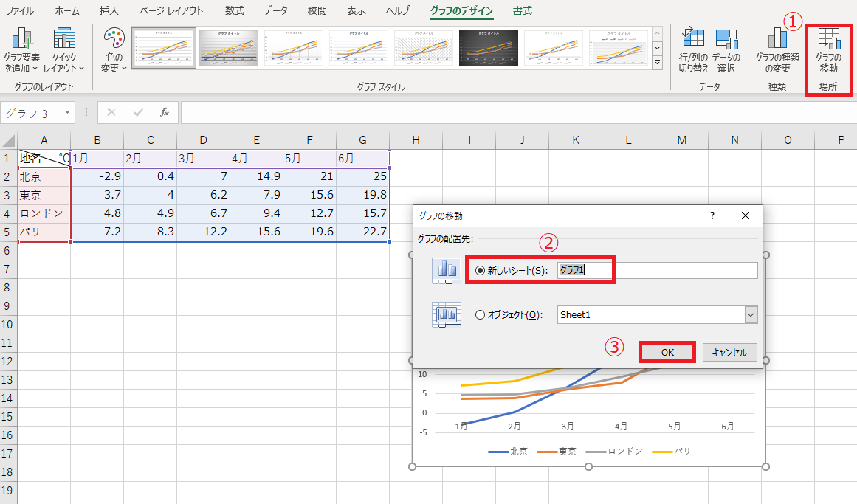This screenshot has width=857, height=504.
Task: Click OK in the グラフの移動 dialog
Action: click(x=667, y=352)
